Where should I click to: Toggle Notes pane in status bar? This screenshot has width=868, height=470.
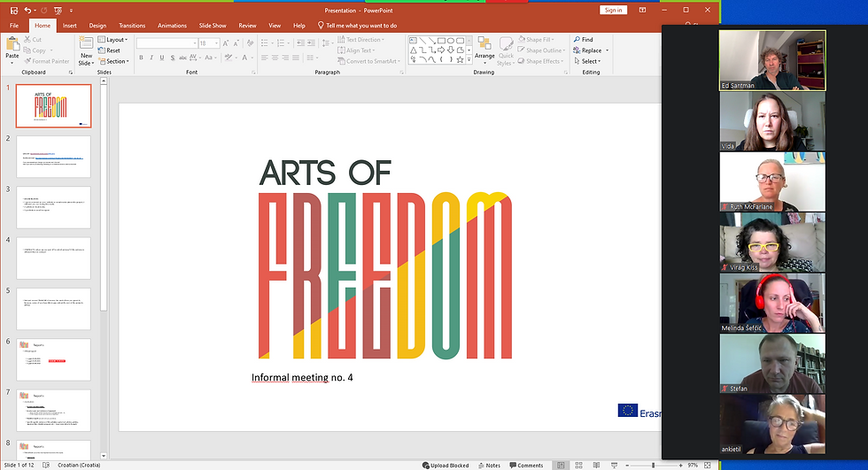tap(489, 466)
